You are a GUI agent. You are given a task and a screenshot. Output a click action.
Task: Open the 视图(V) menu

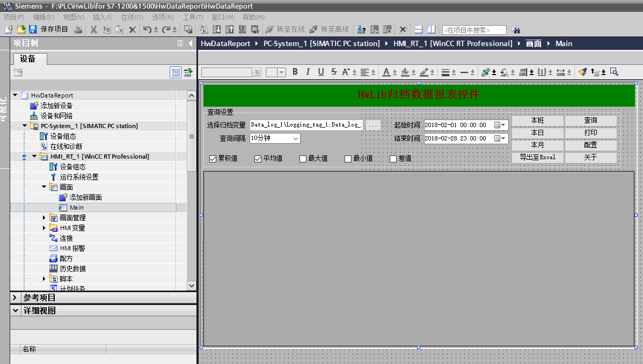click(x=74, y=17)
